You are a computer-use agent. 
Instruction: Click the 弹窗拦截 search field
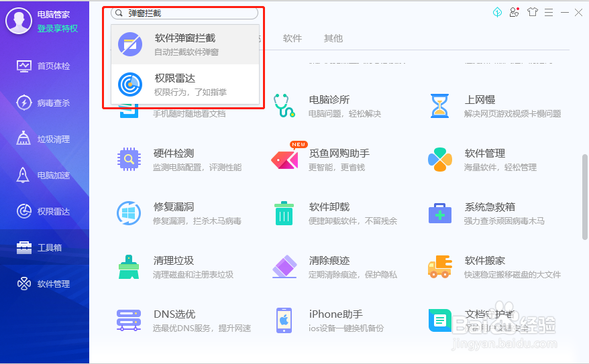(184, 13)
